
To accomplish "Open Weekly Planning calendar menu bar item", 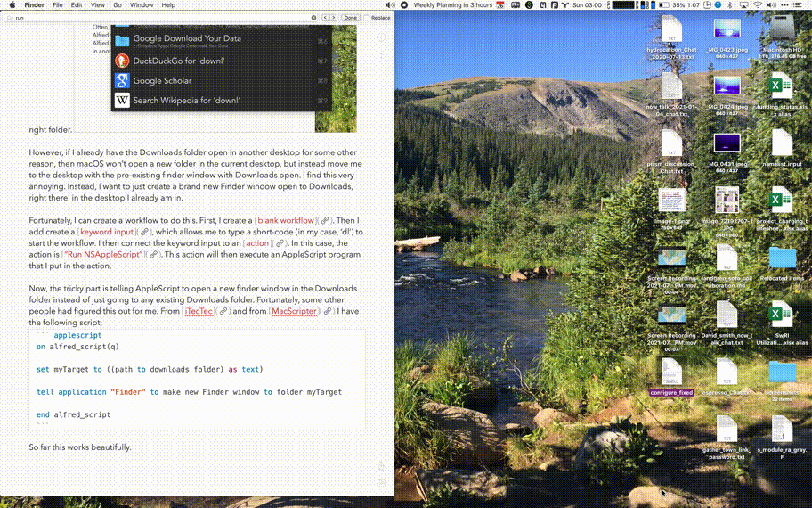I will click(459, 4).
